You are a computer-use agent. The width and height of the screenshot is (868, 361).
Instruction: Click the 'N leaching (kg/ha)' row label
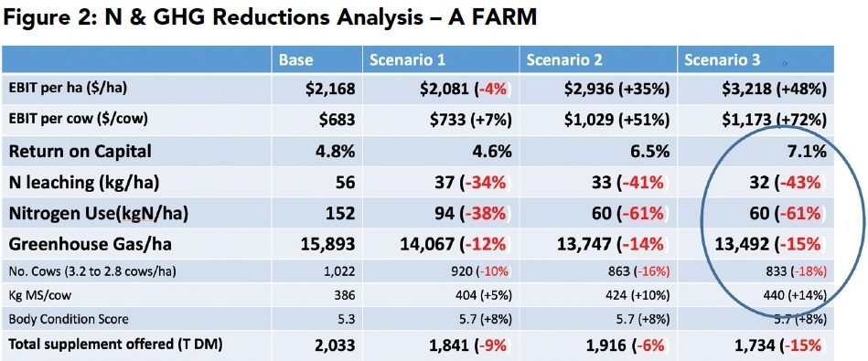pyautogui.click(x=84, y=183)
